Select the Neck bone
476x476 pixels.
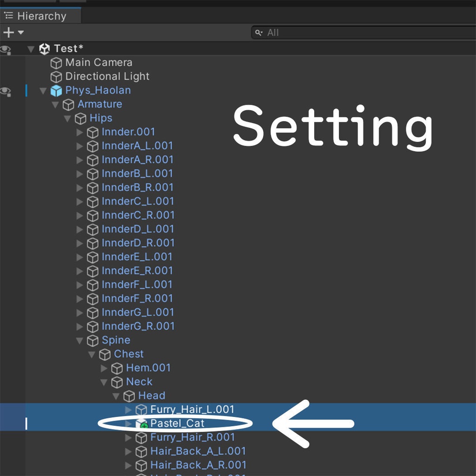click(x=139, y=382)
